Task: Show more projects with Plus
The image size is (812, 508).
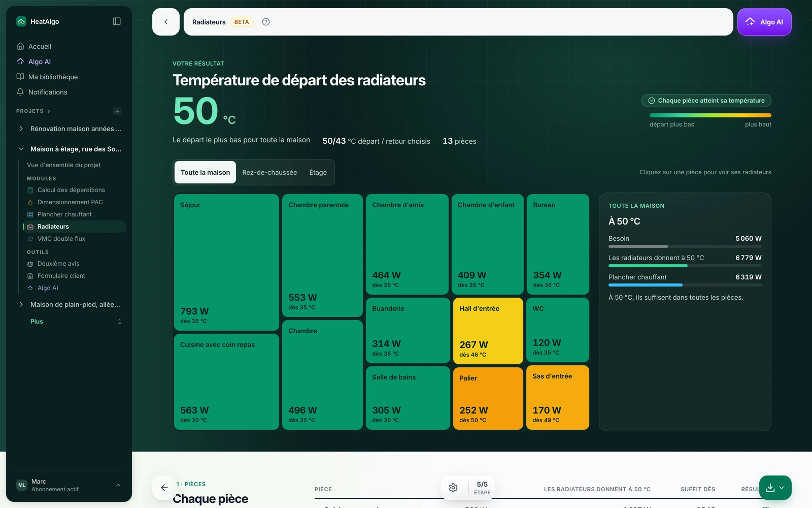Action: [x=37, y=322]
